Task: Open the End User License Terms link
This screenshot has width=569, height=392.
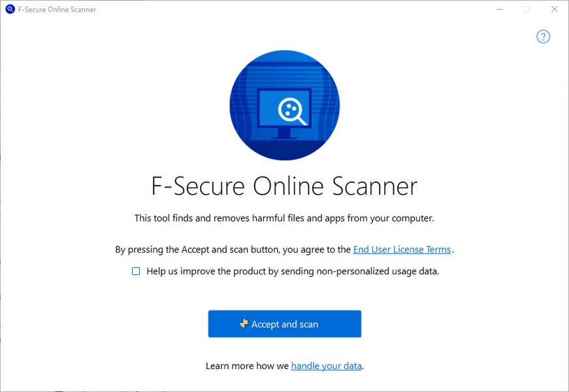Action: [x=402, y=250]
